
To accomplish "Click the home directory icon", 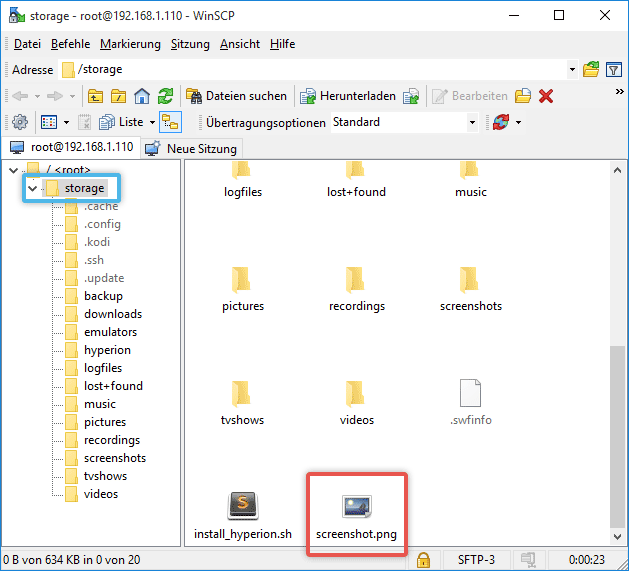I will point(142,96).
